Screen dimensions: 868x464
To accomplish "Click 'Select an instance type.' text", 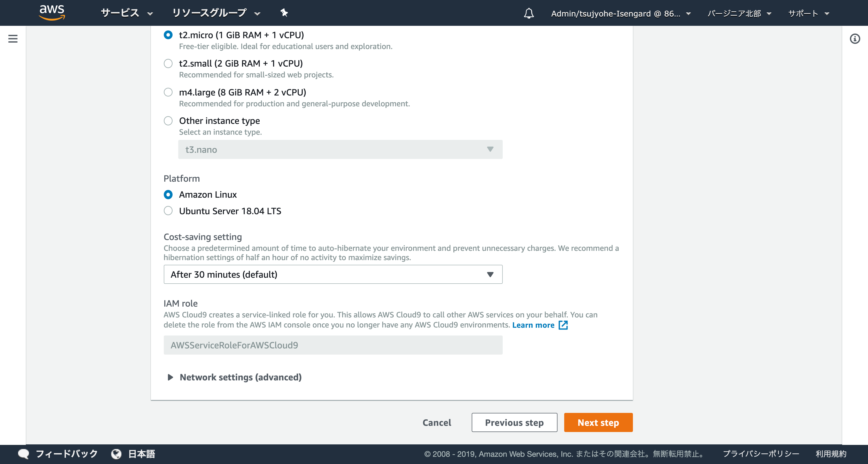I will [x=220, y=132].
